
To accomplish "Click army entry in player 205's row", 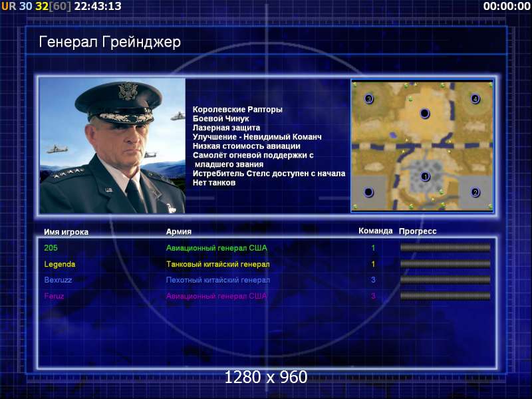I will click(x=217, y=247).
